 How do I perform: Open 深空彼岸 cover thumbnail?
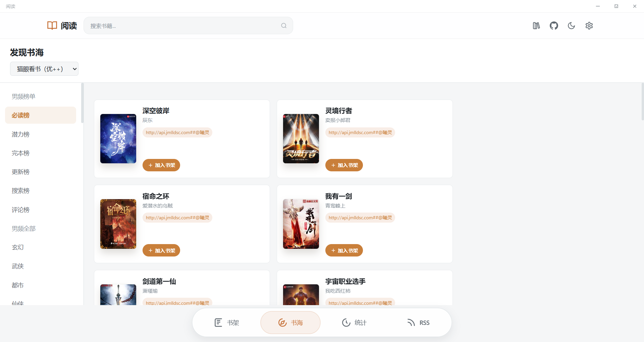point(118,139)
